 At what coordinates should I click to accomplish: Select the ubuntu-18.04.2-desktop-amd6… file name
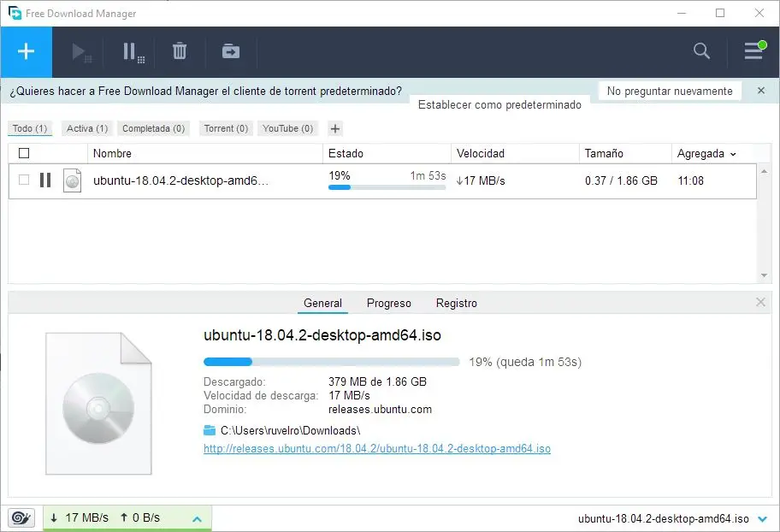[x=180, y=180]
